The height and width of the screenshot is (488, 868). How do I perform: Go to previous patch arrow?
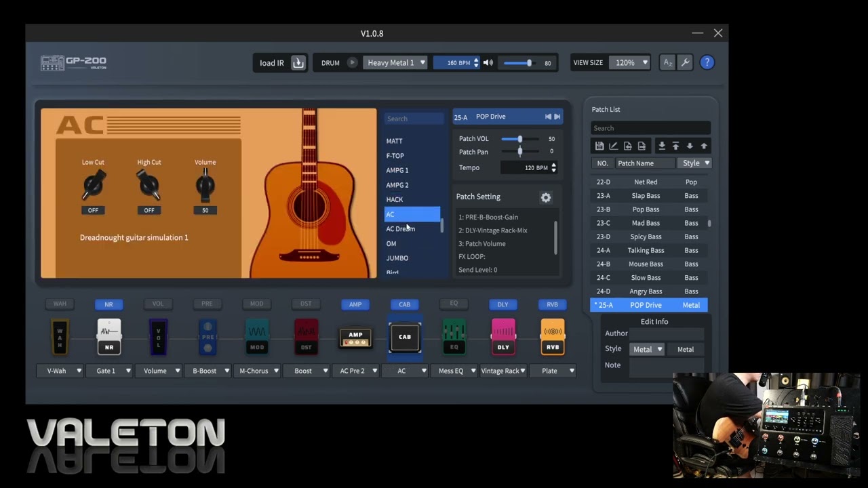tap(548, 117)
